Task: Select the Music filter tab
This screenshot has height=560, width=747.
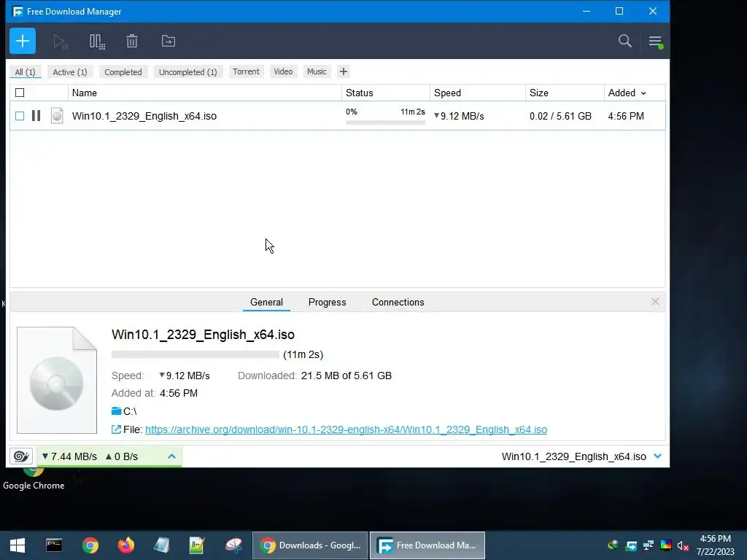Action: pyautogui.click(x=317, y=71)
